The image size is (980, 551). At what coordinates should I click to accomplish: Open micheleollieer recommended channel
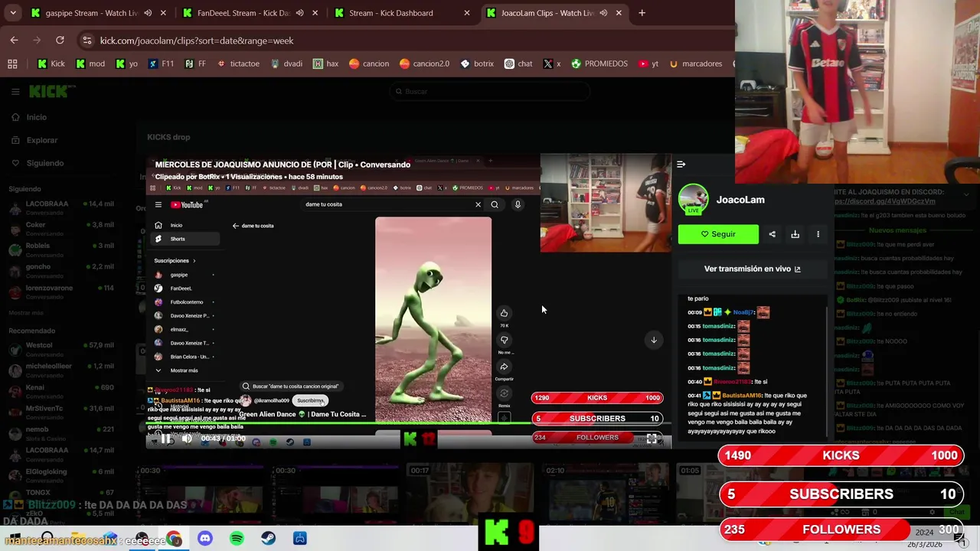point(61,370)
